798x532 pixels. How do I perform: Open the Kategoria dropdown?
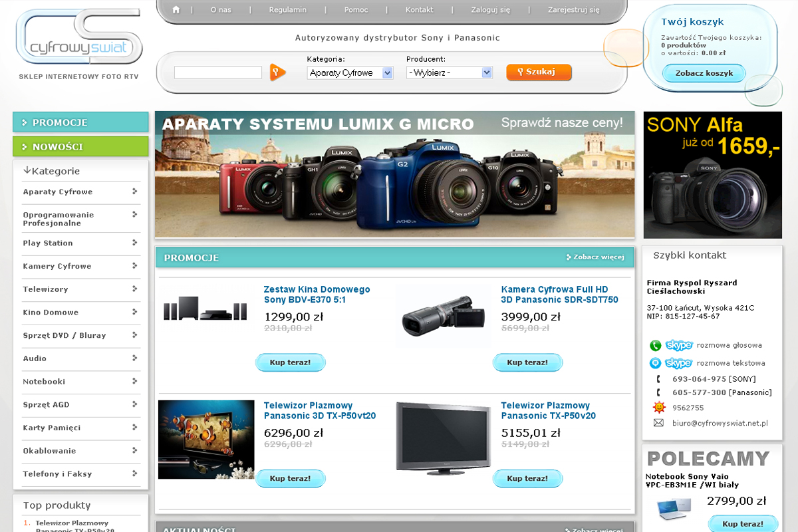tap(350, 73)
